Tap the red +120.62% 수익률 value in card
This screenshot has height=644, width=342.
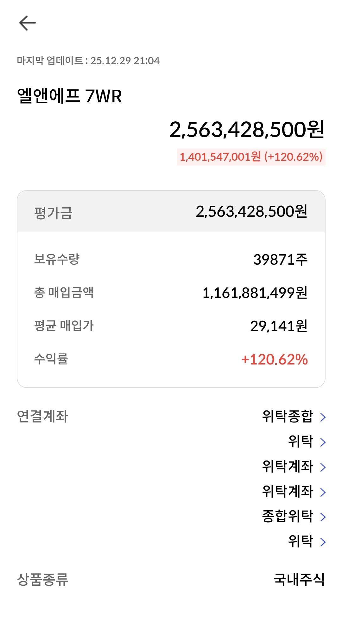tap(274, 359)
